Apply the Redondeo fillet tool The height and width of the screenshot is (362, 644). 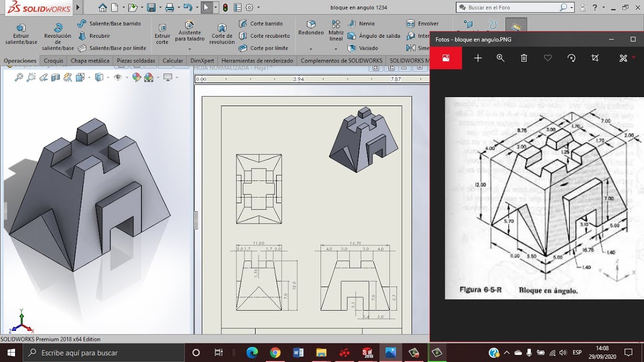click(x=311, y=28)
